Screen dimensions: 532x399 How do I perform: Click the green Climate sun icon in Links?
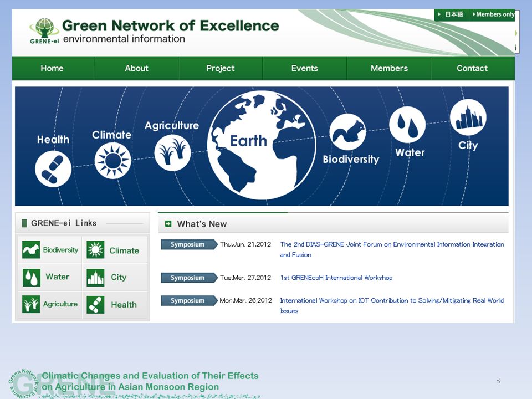tap(95, 250)
